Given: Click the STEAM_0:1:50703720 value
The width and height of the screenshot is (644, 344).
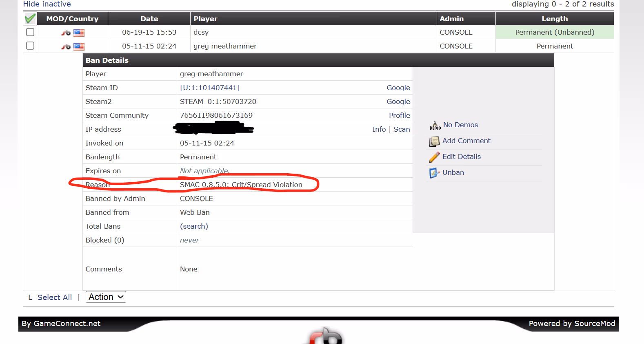Looking at the screenshot, I should tap(218, 101).
